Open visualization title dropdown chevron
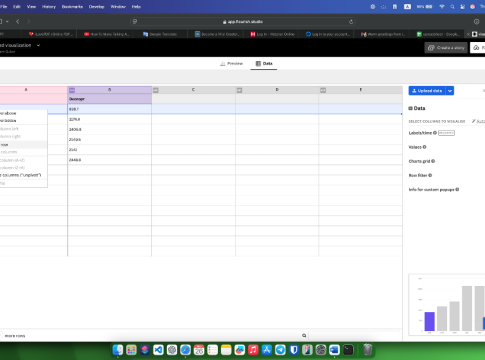485x360 pixels. 38,45
